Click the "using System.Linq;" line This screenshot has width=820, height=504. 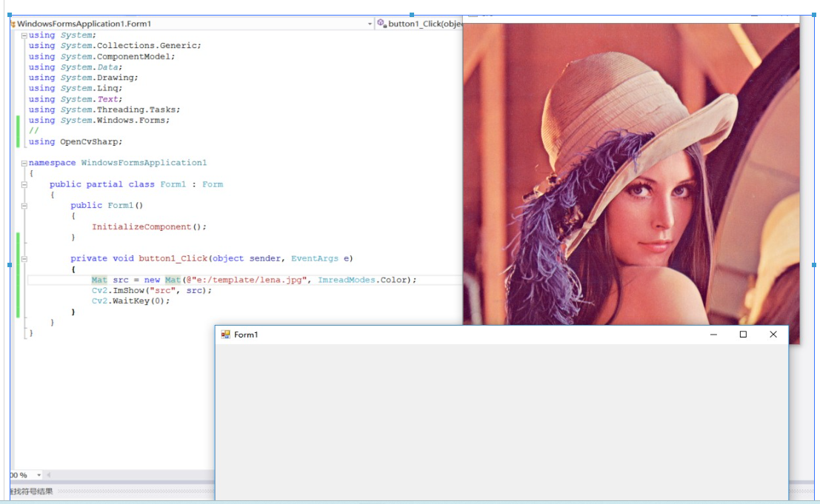[x=76, y=88]
